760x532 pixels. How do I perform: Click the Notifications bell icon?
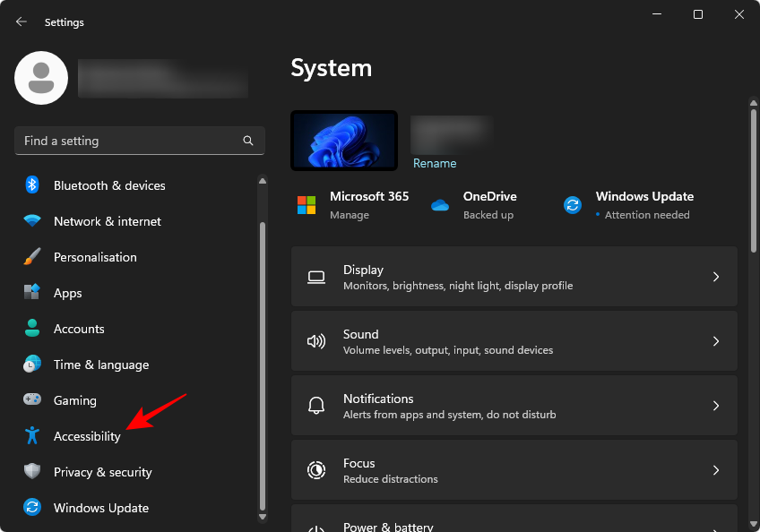(316, 405)
